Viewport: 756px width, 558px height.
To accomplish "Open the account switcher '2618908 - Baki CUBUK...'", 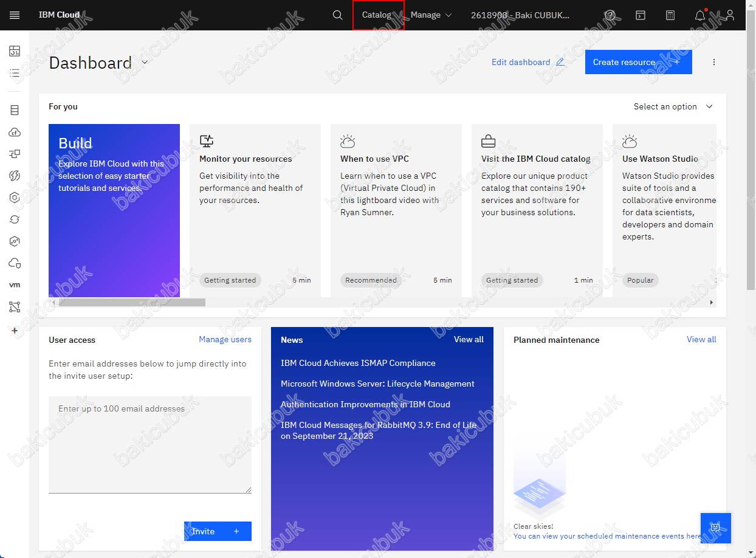I will [x=520, y=15].
